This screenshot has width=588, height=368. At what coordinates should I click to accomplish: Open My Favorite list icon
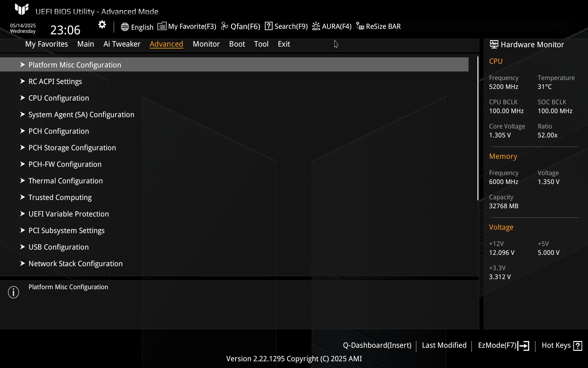pos(162,26)
